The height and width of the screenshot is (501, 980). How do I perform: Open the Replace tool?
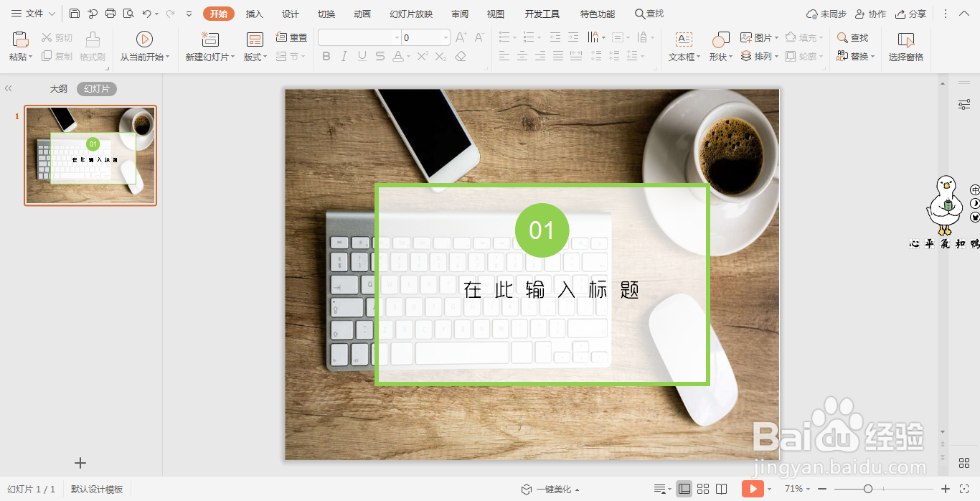(x=855, y=55)
